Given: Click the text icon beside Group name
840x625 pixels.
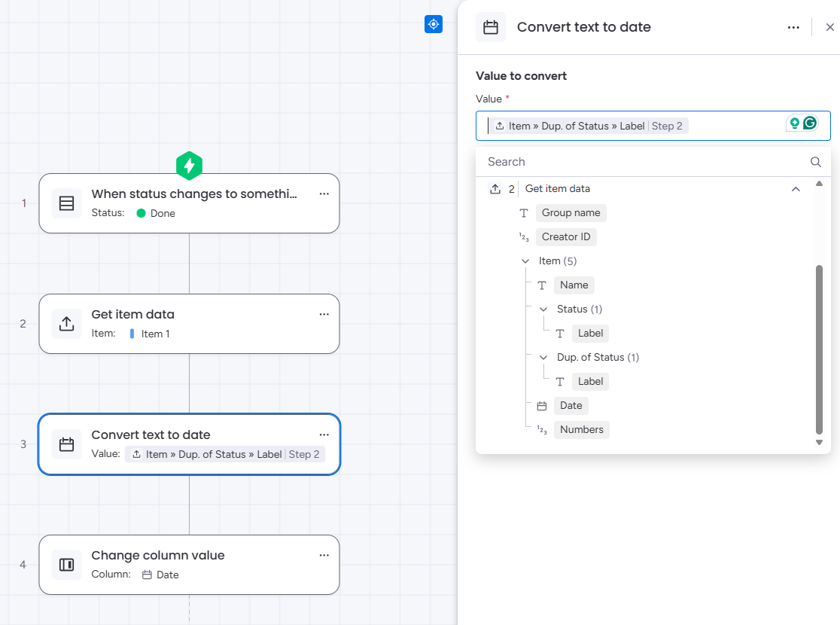Looking at the screenshot, I should (524, 213).
